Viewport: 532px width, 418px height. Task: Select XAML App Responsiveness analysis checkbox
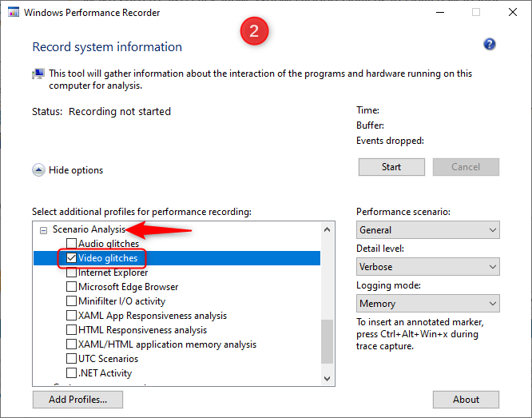[72, 316]
